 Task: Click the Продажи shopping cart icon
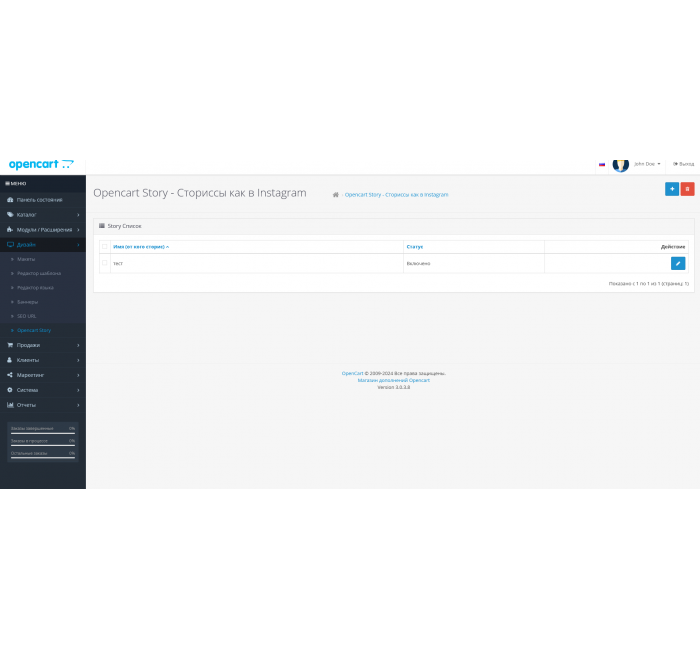[10, 345]
